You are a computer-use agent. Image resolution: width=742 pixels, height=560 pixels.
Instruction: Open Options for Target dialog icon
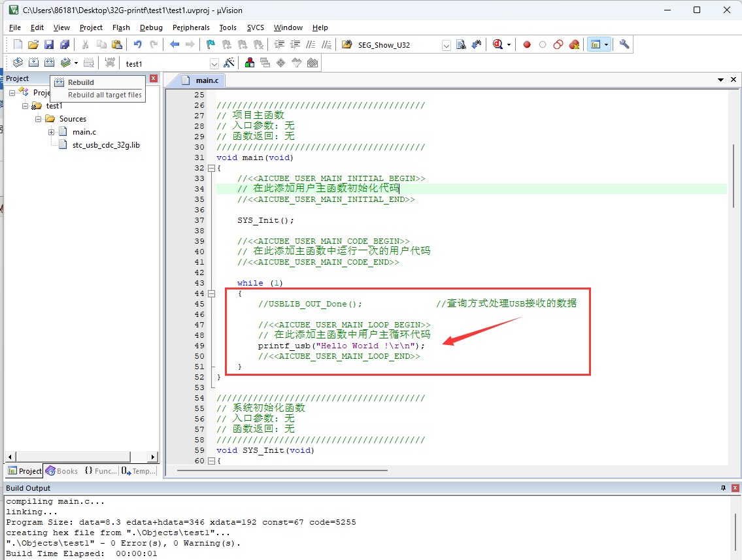coord(229,63)
